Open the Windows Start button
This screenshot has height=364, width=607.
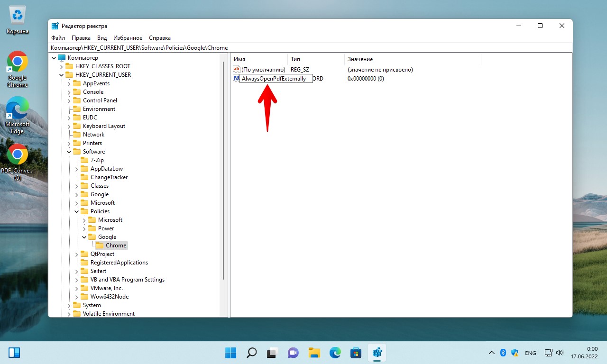click(x=231, y=353)
